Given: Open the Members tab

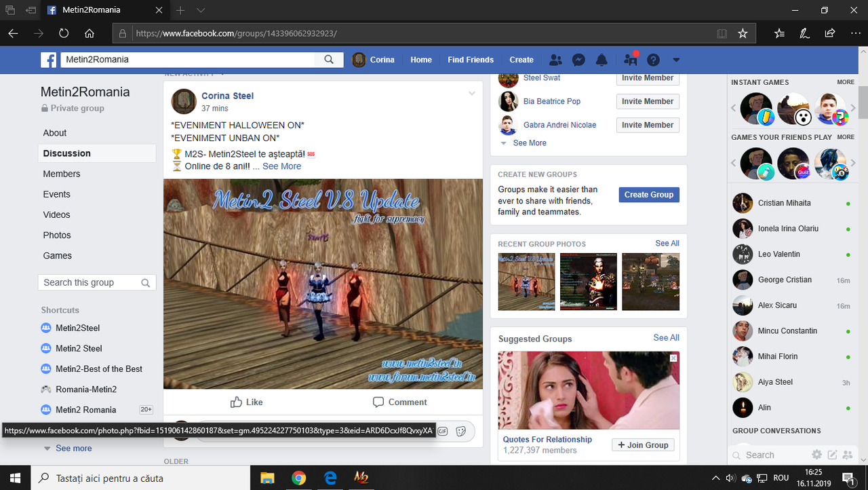Looking at the screenshot, I should (62, 174).
